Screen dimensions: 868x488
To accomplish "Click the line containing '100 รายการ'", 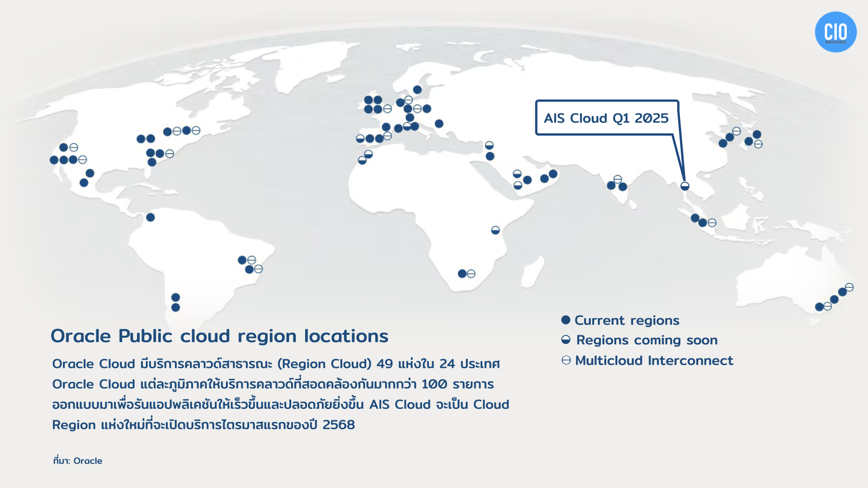I will coord(273,384).
